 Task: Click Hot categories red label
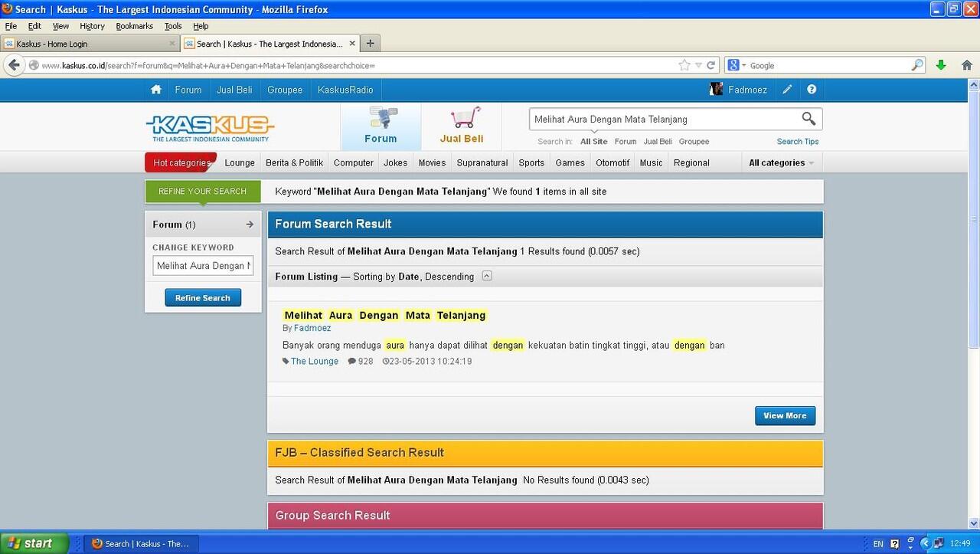[181, 162]
